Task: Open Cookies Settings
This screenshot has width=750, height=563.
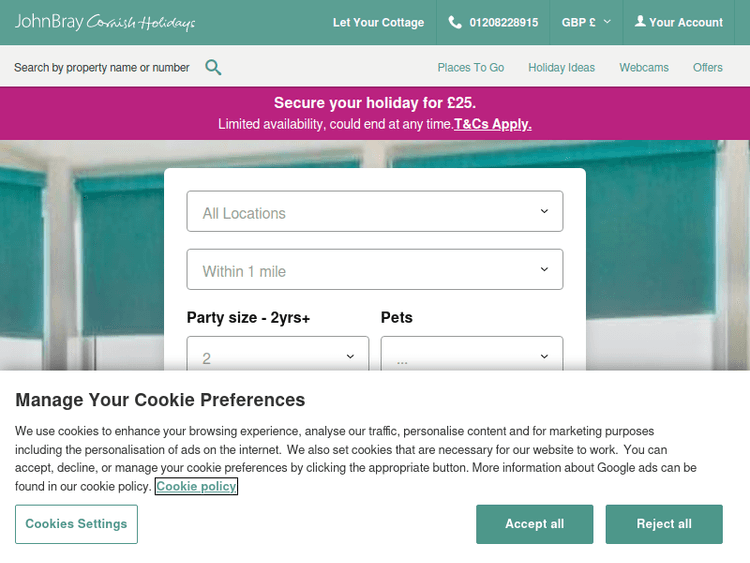Action: pos(76,524)
